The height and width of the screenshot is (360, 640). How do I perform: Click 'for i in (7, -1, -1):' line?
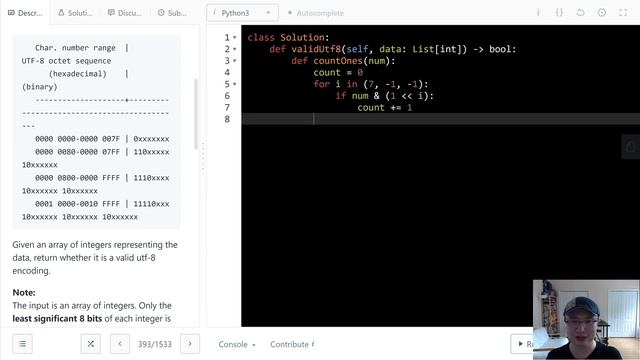(371, 84)
